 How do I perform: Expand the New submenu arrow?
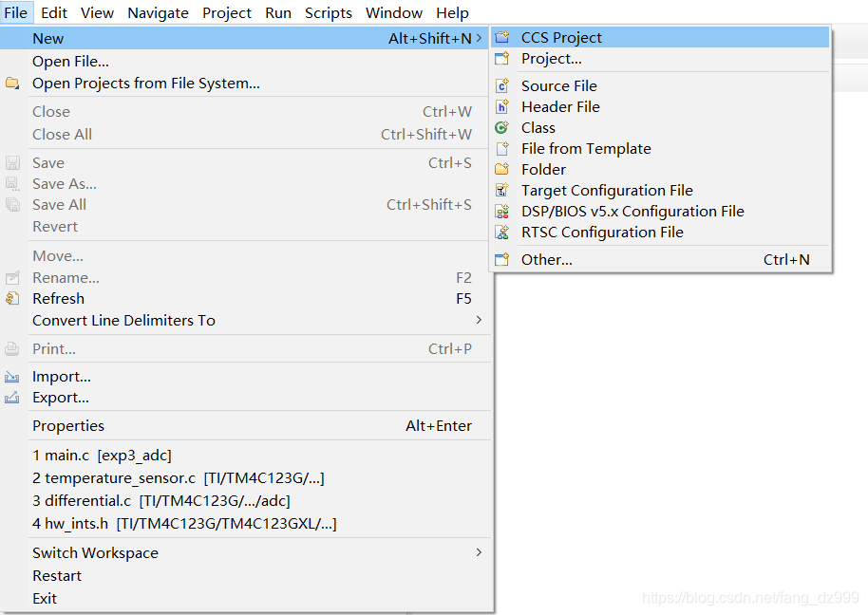[x=479, y=38]
